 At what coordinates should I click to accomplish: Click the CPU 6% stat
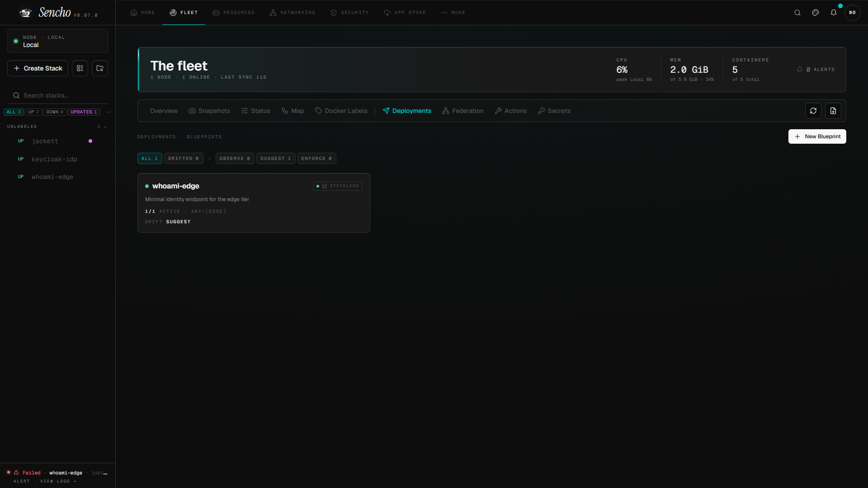coord(634,70)
